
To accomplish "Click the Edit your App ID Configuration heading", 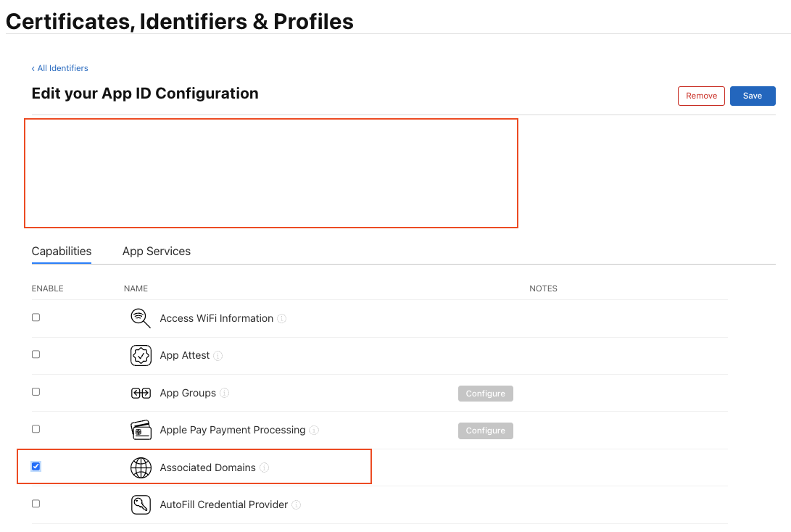I will click(145, 93).
